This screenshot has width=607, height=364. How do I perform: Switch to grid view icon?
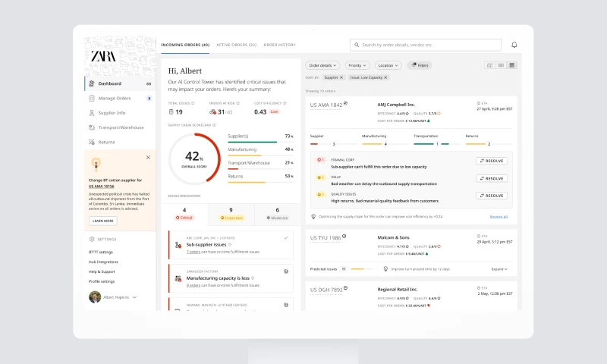501,65
